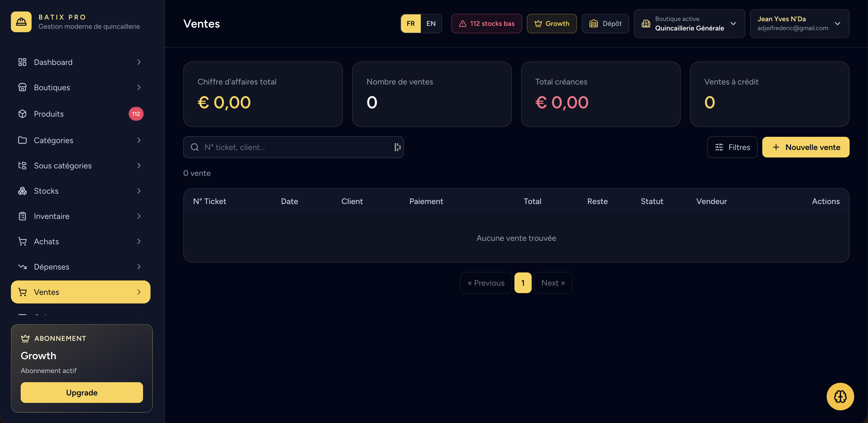Toggle the Dépôt mode button
868x423 pixels.
(x=605, y=24)
